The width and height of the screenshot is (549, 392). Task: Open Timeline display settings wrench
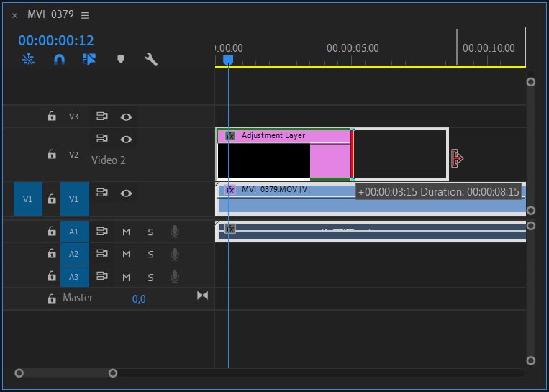151,60
